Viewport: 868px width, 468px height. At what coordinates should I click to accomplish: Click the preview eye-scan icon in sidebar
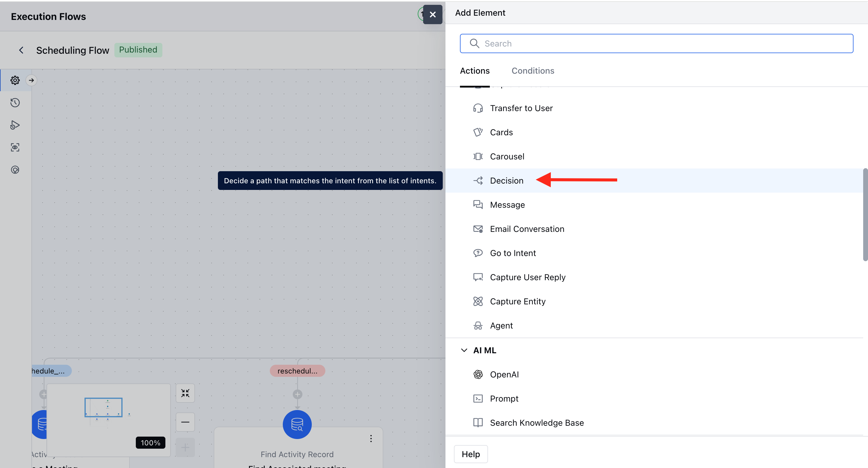[x=15, y=147]
